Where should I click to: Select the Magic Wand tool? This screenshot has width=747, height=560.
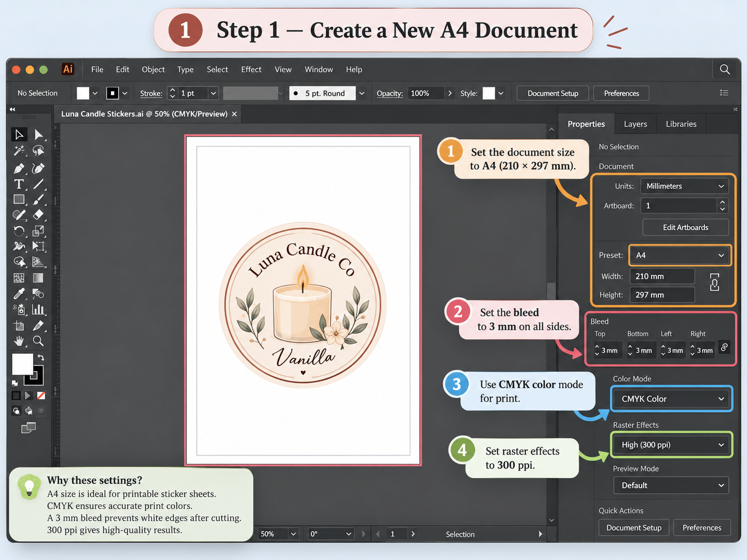click(x=19, y=151)
